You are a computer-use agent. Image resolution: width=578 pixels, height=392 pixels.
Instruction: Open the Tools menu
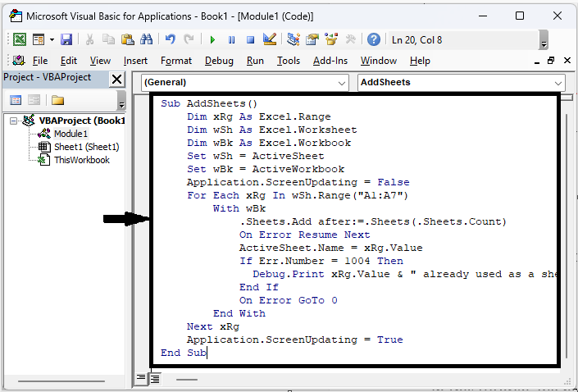(x=289, y=61)
